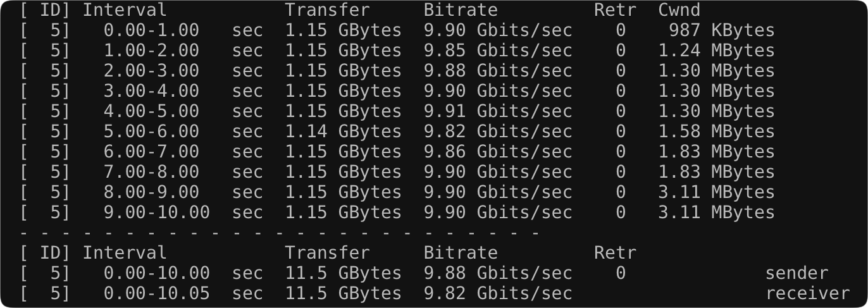Click the 9.91 Gbits/sec bitrate value
The image size is (868, 308).
[x=498, y=111]
